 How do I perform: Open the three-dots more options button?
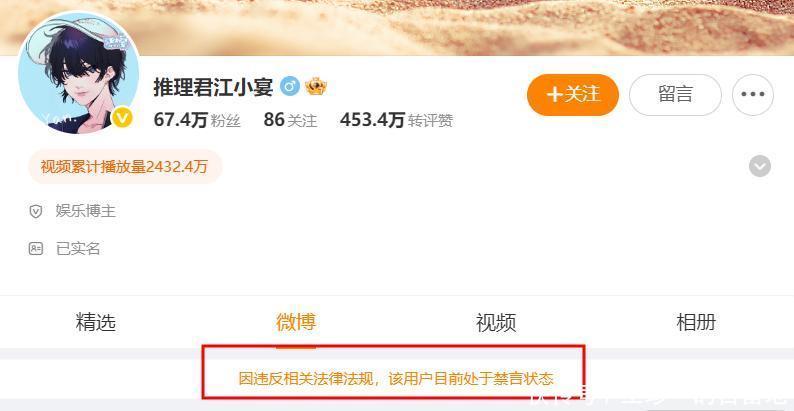752,95
